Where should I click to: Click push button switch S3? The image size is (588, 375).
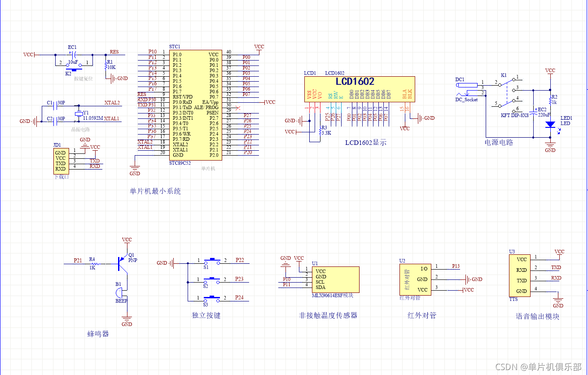211,299
